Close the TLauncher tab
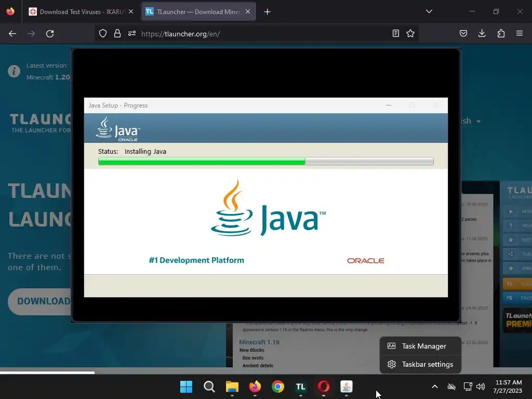Image resolution: width=532 pixels, height=399 pixels. click(x=248, y=11)
